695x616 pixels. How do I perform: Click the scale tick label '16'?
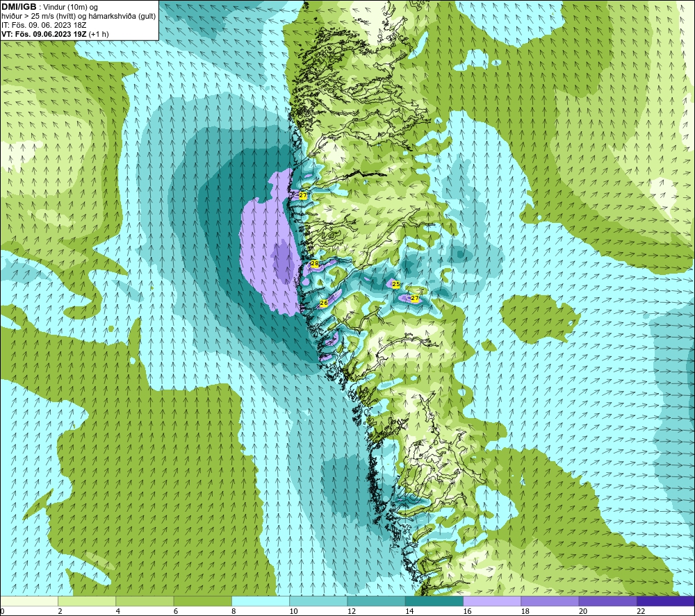(467, 612)
